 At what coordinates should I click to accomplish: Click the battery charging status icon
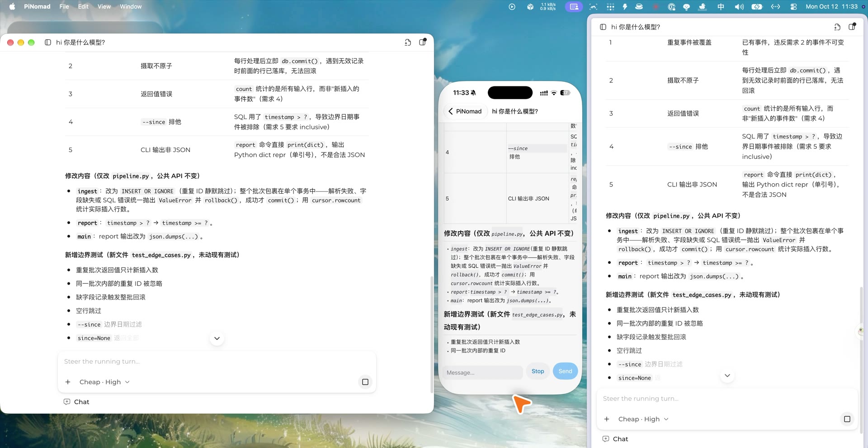pos(757,7)
